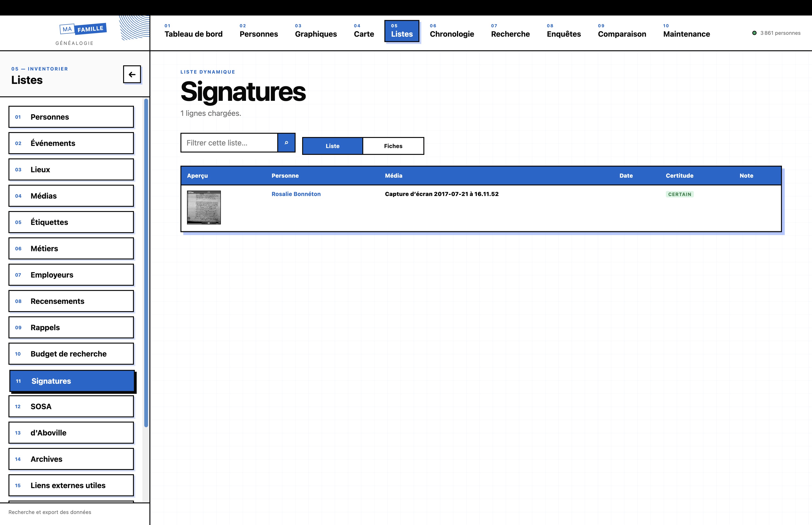Click the Certitude column header

(x=679, y=176)
